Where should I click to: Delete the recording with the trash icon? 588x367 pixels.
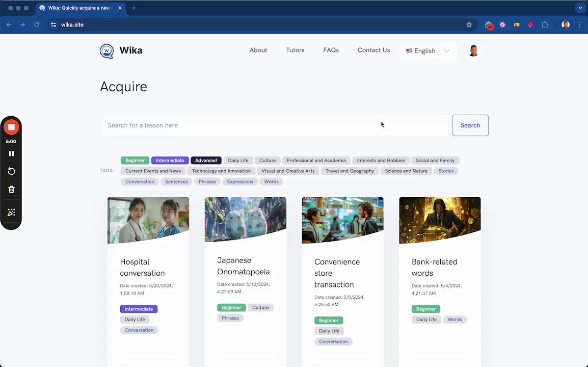[x=11, y=190]
